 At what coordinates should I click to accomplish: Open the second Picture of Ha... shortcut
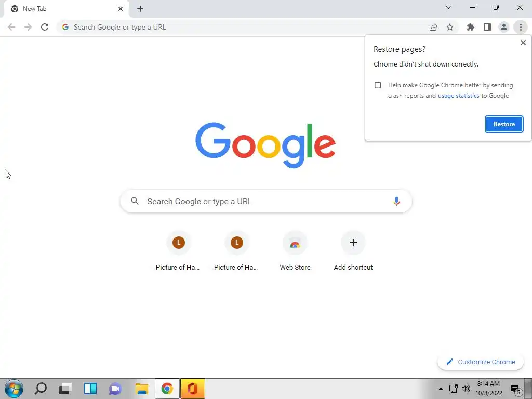click(x=236, y=251)
